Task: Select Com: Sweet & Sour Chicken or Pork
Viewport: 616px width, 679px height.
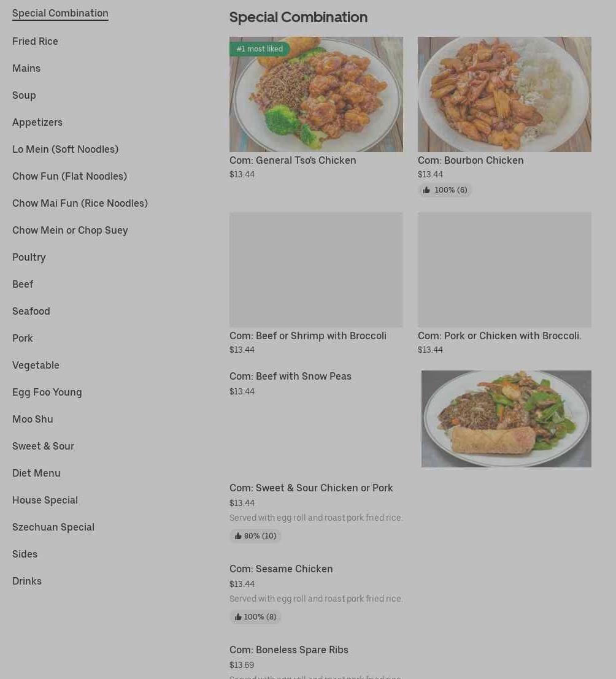Action: [x=311, y=488]
